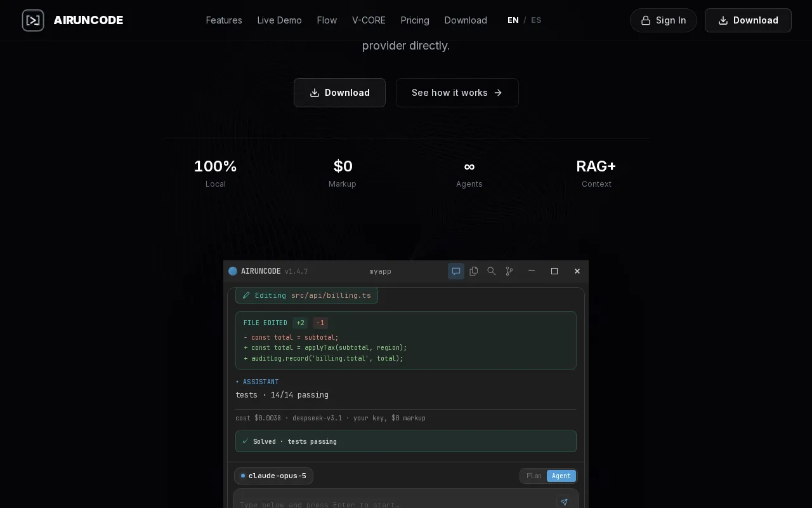Open search icon in the app titlebar
The image size is (812, 508).
[492, 271]
